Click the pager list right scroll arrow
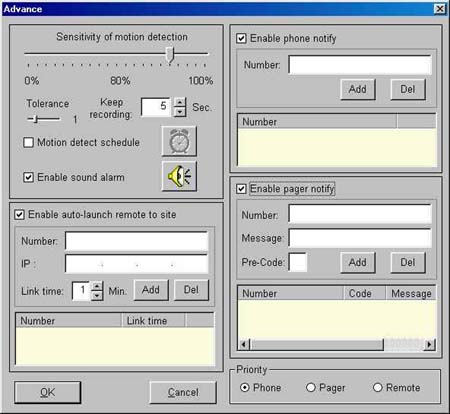The image size is (450, 414). tap(430, 344)
